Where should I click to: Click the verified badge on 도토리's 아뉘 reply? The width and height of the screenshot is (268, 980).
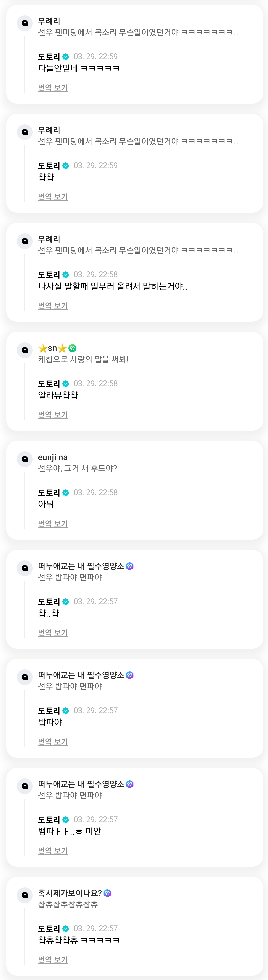(x=65, y=493)
